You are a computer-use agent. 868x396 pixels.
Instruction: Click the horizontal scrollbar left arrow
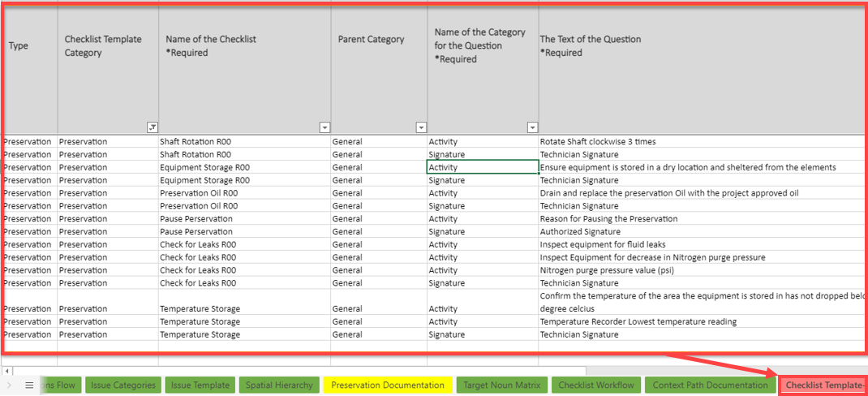point(7,371)
